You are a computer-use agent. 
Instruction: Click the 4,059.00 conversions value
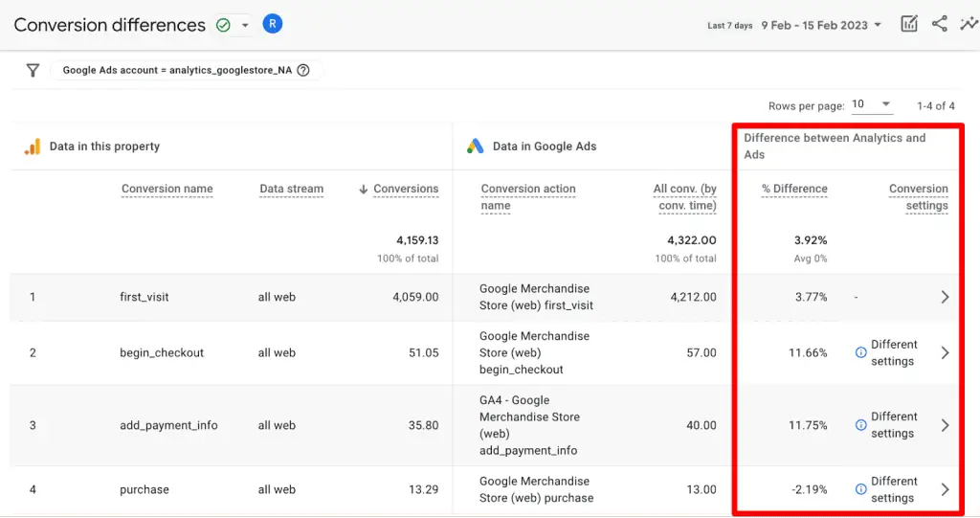(415, 297)
